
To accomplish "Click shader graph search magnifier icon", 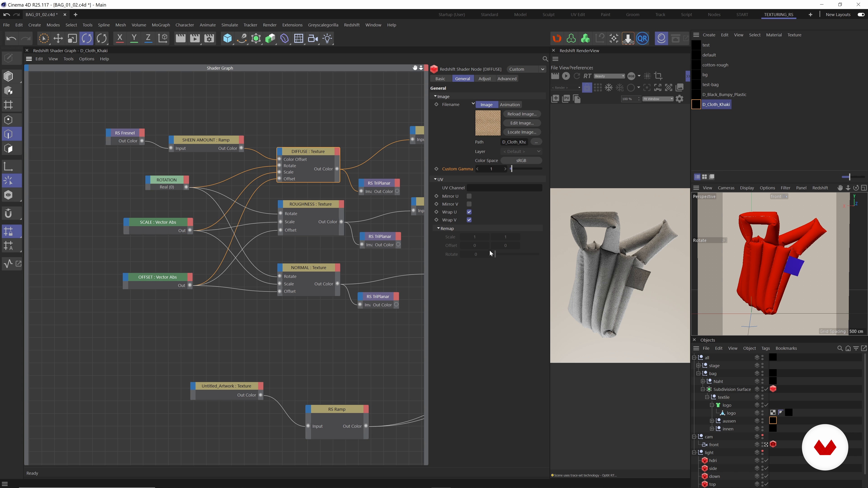I will point(545,59).
